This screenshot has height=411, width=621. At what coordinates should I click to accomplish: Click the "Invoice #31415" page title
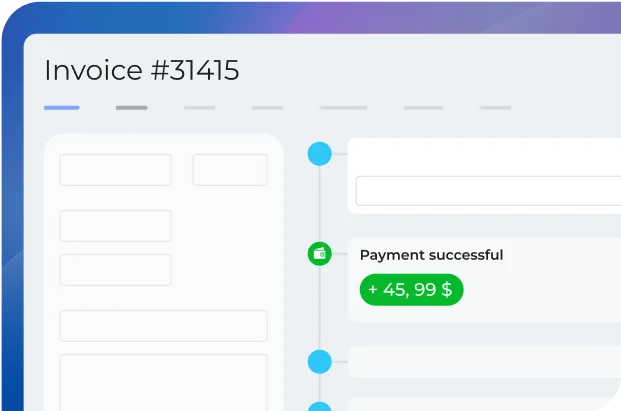coord(142,70)
